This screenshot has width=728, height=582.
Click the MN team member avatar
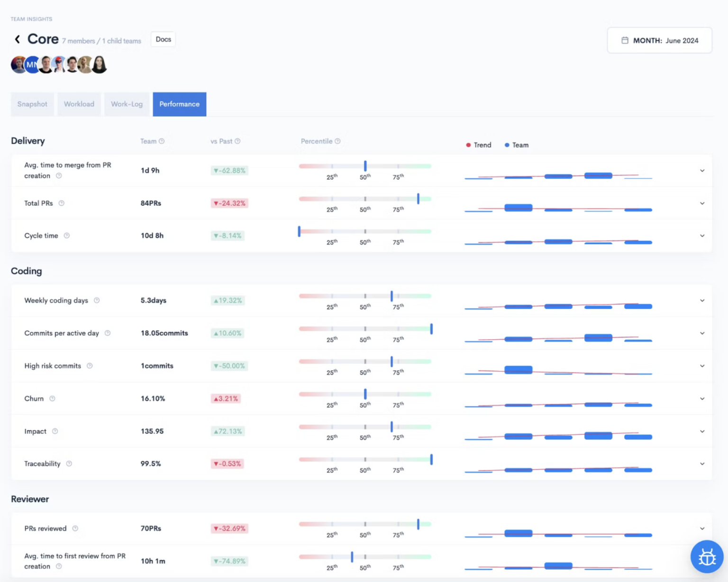coord(32,64)
